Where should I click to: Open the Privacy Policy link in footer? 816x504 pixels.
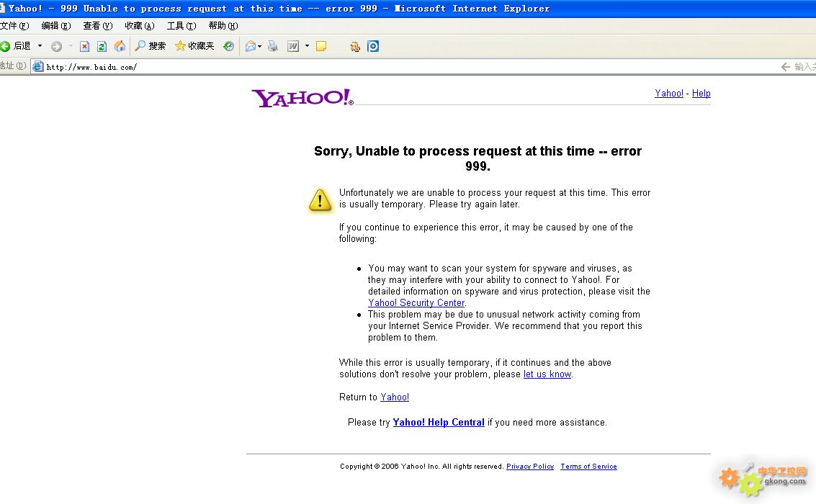[x=530, y=467]
